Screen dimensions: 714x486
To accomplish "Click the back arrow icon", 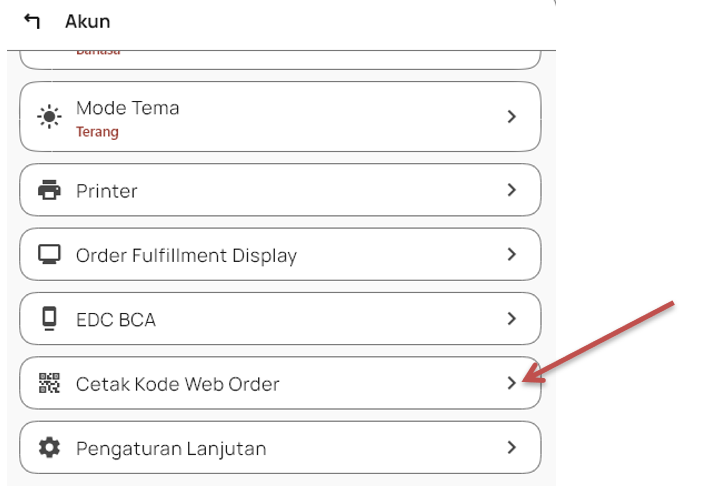I will 32,21.
